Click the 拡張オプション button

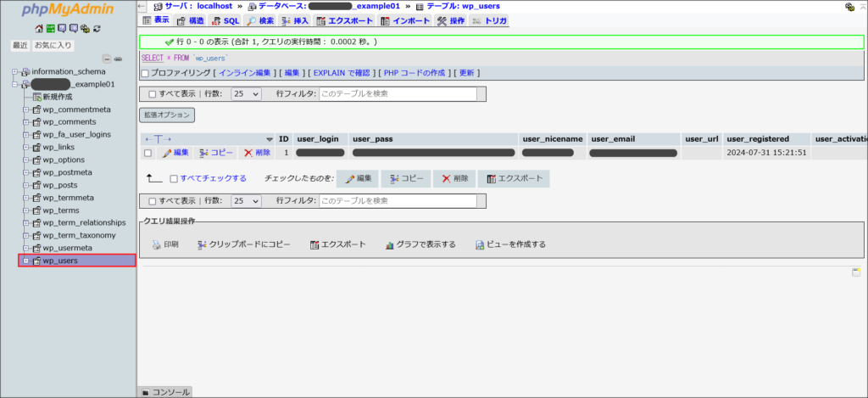point(167,115)
